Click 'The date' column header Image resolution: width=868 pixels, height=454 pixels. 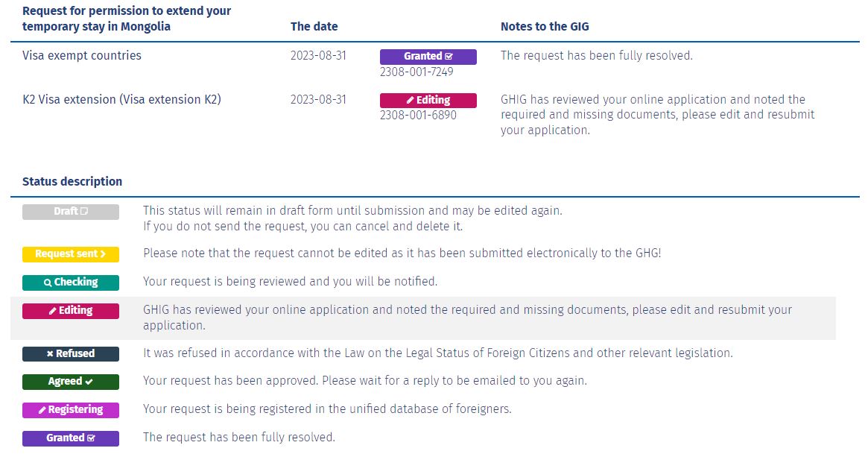tap(314, 27)
